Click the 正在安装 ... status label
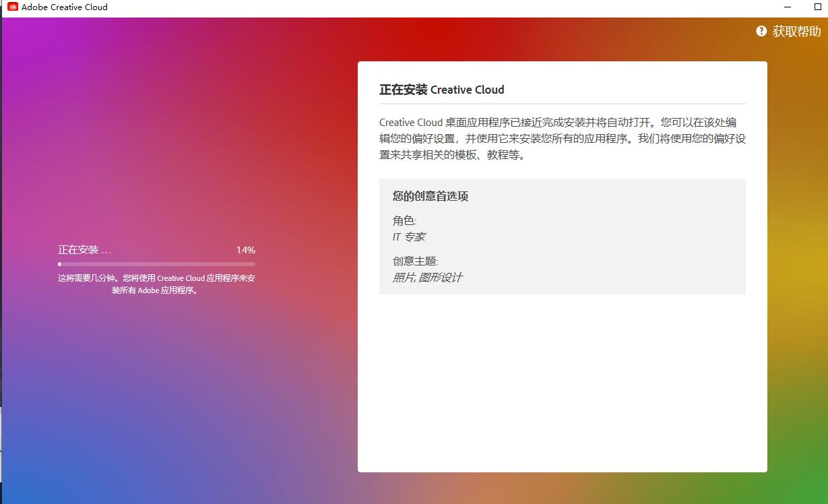The image size is (828, 504). (x=84, y=250)
